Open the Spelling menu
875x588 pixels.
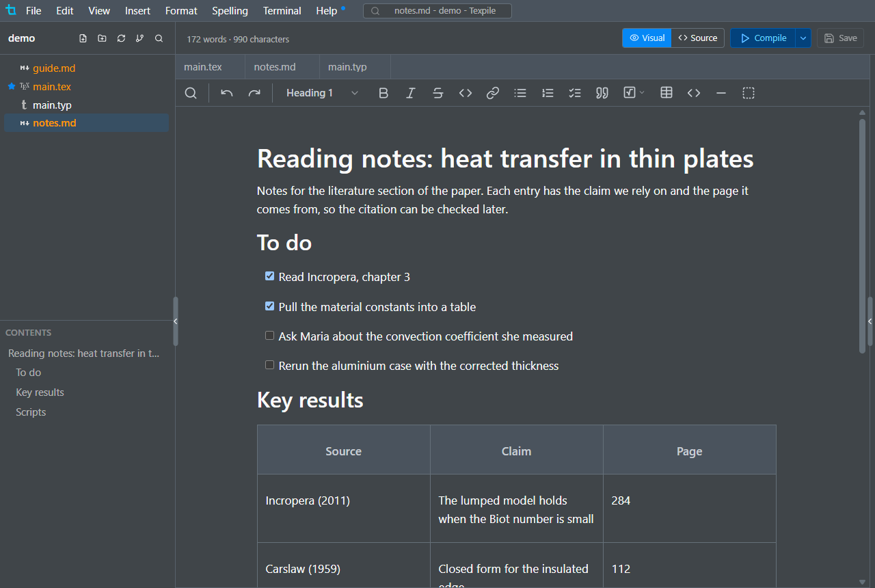[230, 11]
